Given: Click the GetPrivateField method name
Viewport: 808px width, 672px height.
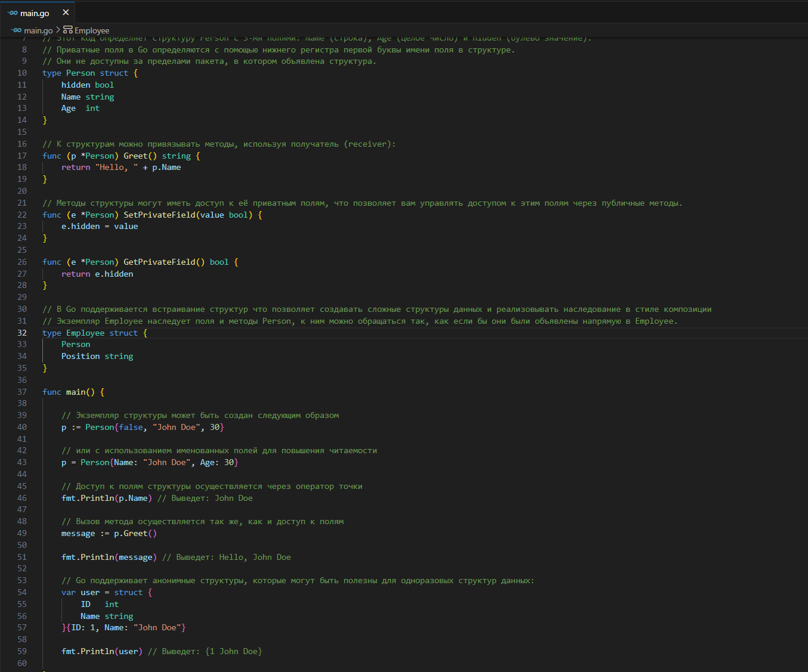Looking at the screenshot, I should (x=159, y=262).
